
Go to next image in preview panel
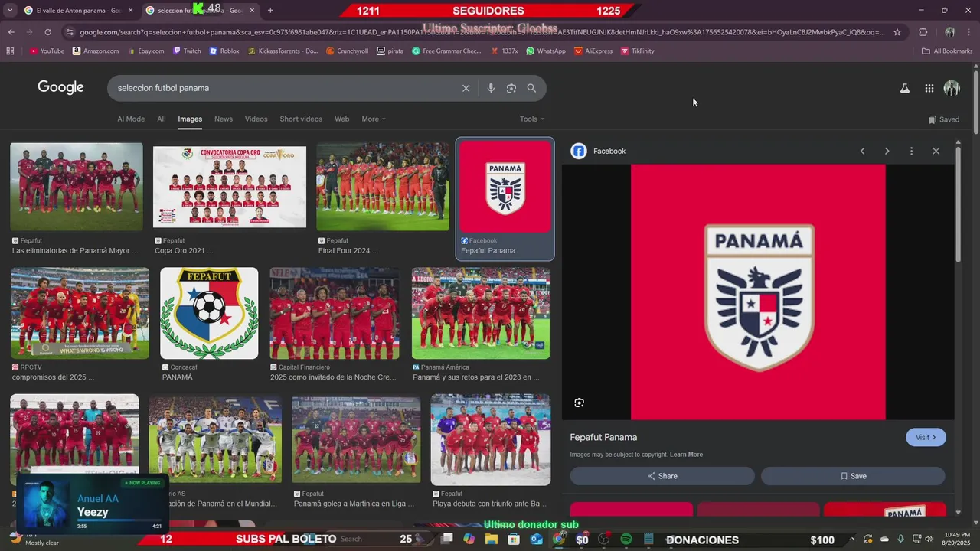point(887,151)
